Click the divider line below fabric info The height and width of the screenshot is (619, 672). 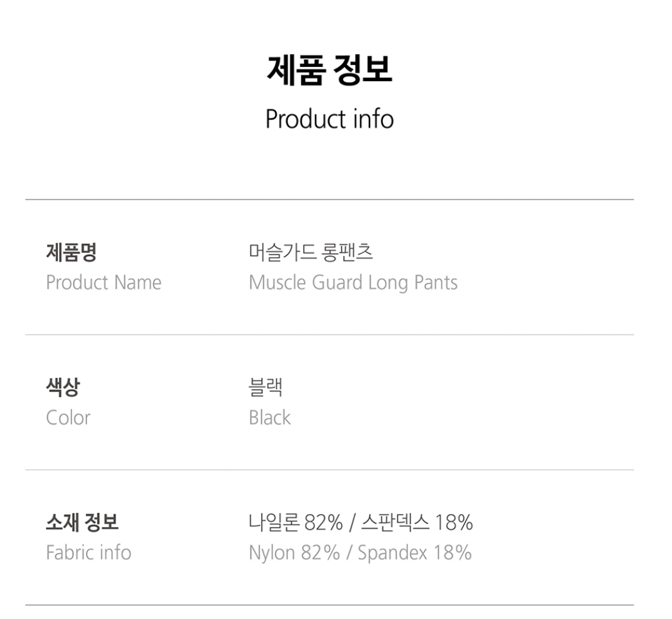click(x=329, y=605)
